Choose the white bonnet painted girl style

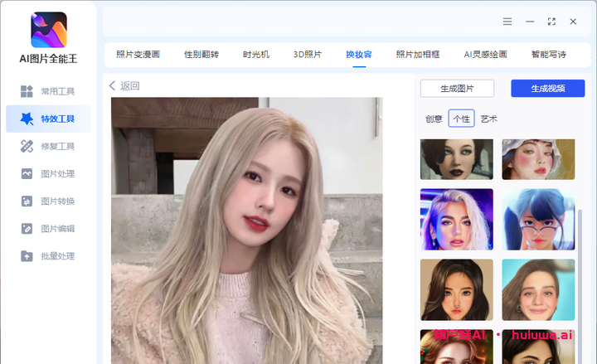click(538, 159)
